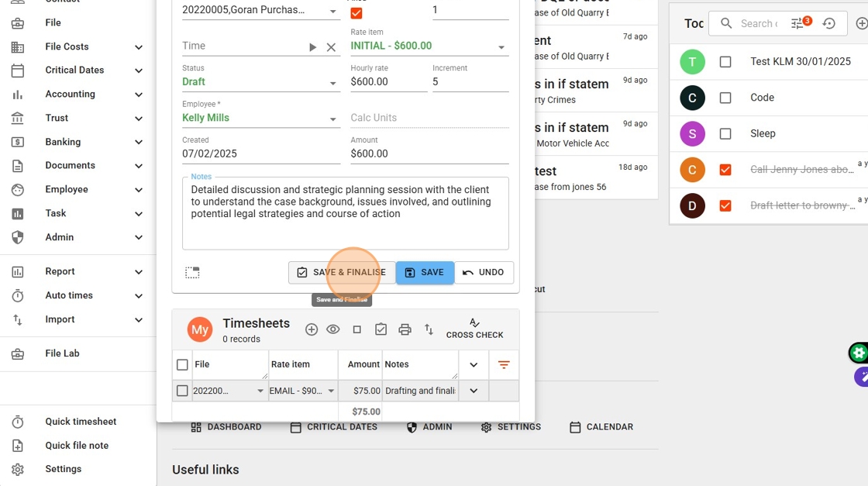Viewport: 868px width, 486px height.
Task: Open the Documents menu
Action: click(77, 166)
